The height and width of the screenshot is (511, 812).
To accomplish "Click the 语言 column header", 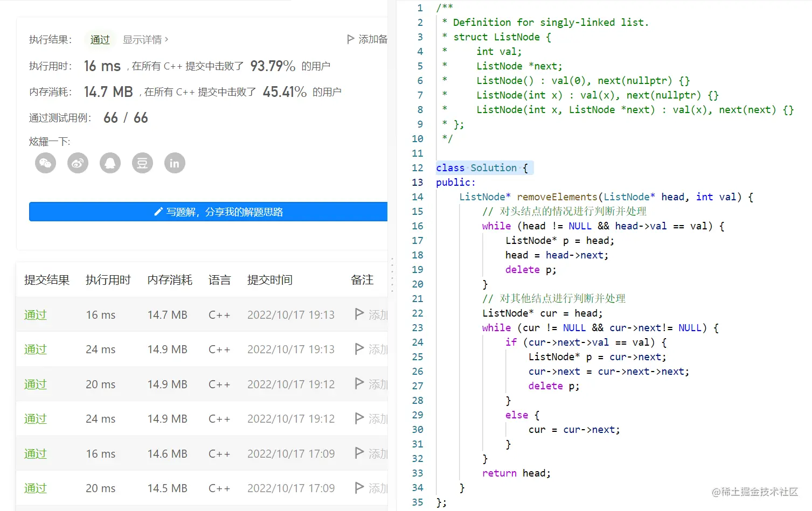I will (x=220, y=280).
